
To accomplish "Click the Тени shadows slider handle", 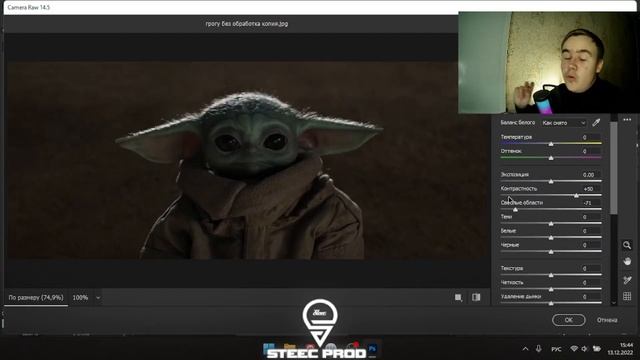I will (x=551, y=224).
